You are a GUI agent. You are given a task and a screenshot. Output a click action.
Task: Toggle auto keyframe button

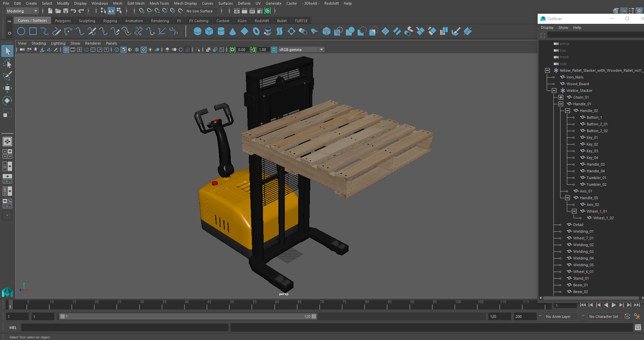(x=627, y=316)
